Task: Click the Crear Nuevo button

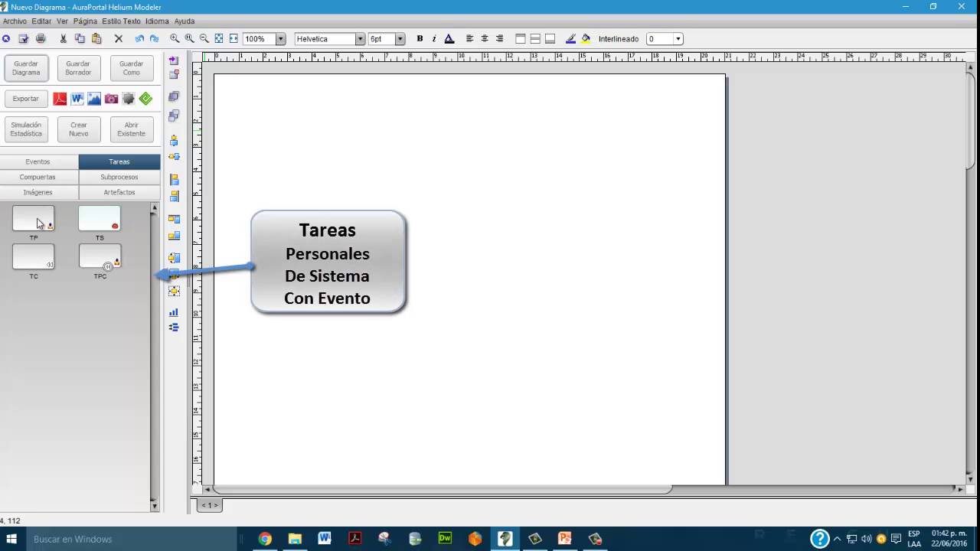Action: tap(78, 129)
